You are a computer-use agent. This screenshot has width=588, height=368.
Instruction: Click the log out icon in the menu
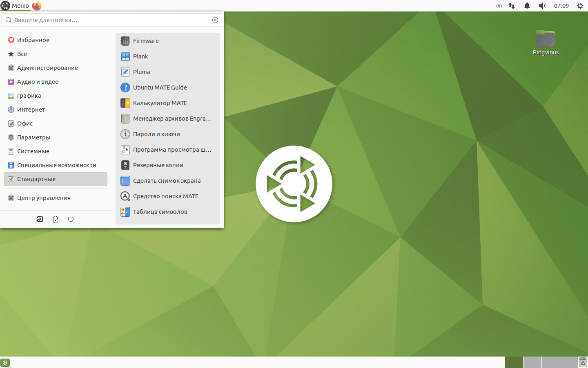coord(40,219)
